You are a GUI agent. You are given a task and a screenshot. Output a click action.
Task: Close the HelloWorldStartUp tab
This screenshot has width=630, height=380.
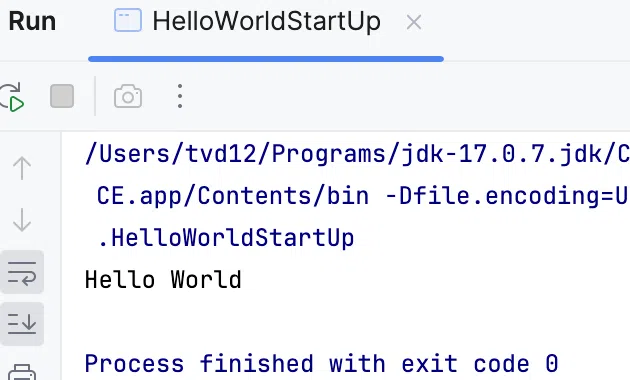click(414, 22)
